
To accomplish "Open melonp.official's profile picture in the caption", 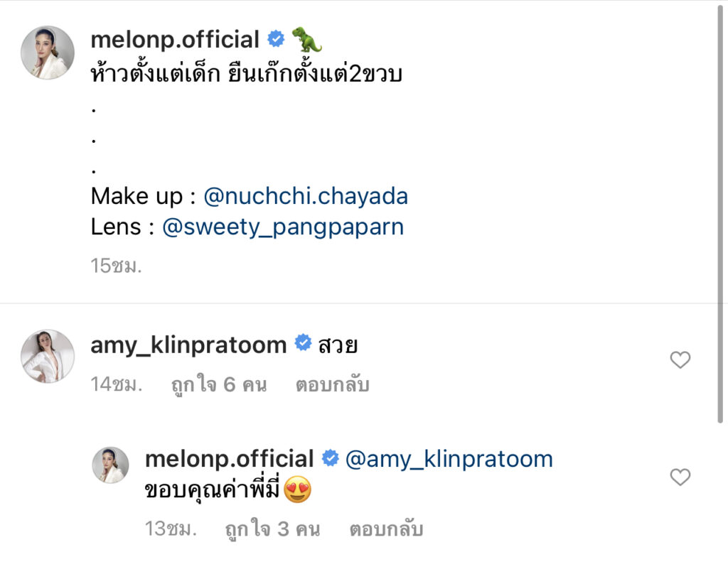I will tap(48, 53).
